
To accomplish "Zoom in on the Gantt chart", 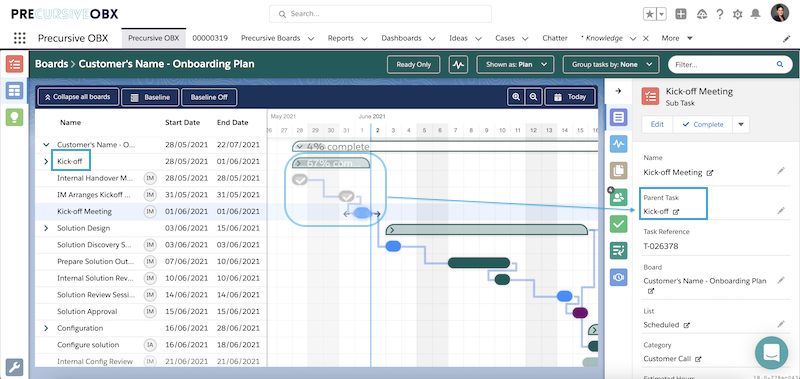I will pyautogui.click(x=516, y=97).
